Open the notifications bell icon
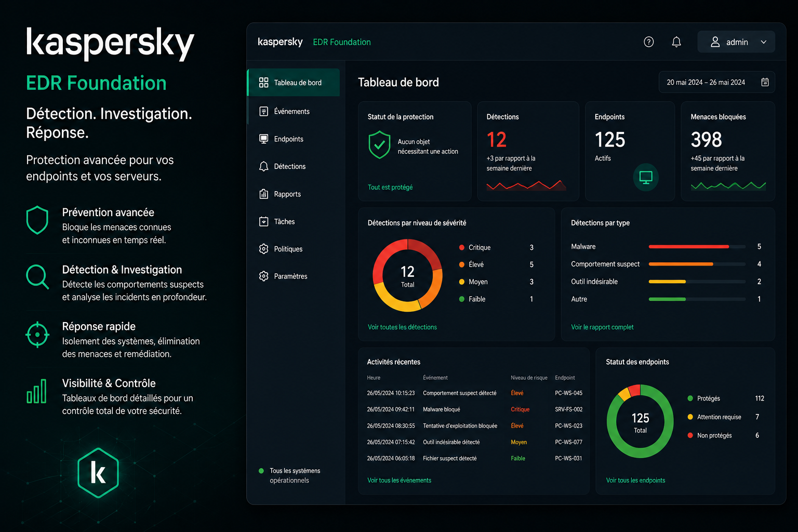 click(x=676, y=42)
